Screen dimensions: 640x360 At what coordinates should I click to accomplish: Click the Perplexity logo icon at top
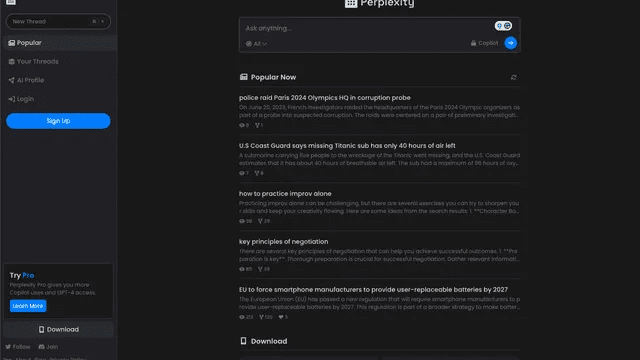351,3
